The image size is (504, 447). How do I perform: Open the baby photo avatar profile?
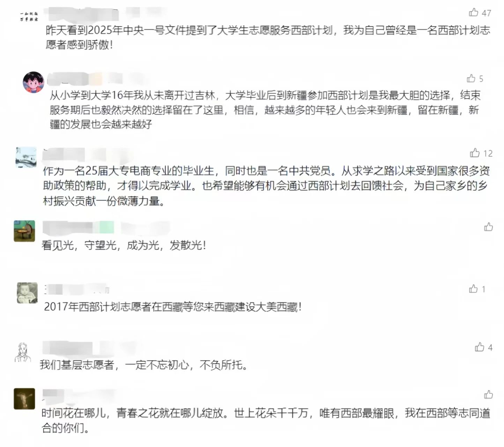[x=27, y=293]
